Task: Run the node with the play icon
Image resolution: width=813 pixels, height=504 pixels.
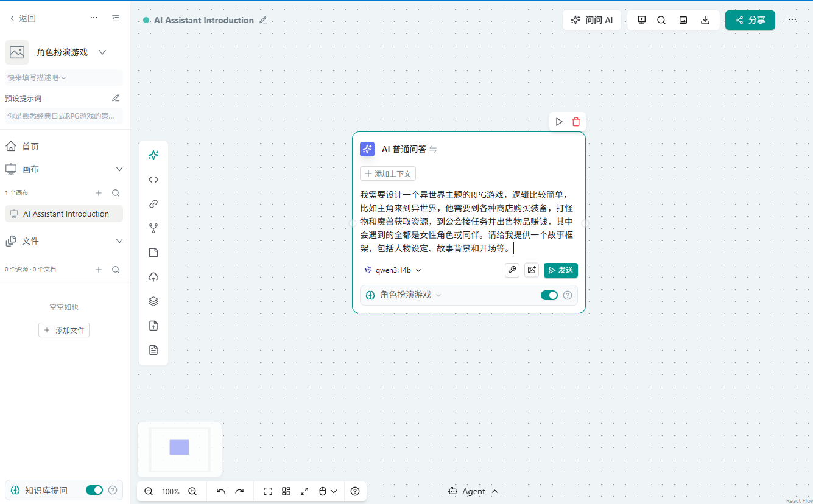Action: 559,122
